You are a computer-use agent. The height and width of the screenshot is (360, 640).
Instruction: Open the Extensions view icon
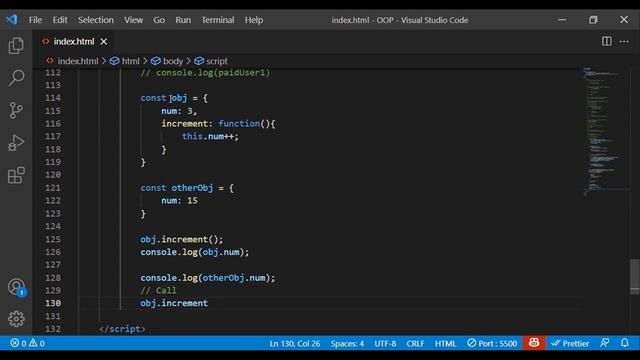tap(16, 176)
